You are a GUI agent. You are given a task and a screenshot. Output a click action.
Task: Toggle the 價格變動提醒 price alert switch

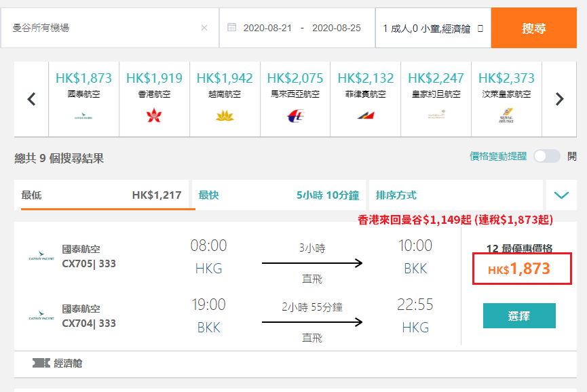coord(546,156)
